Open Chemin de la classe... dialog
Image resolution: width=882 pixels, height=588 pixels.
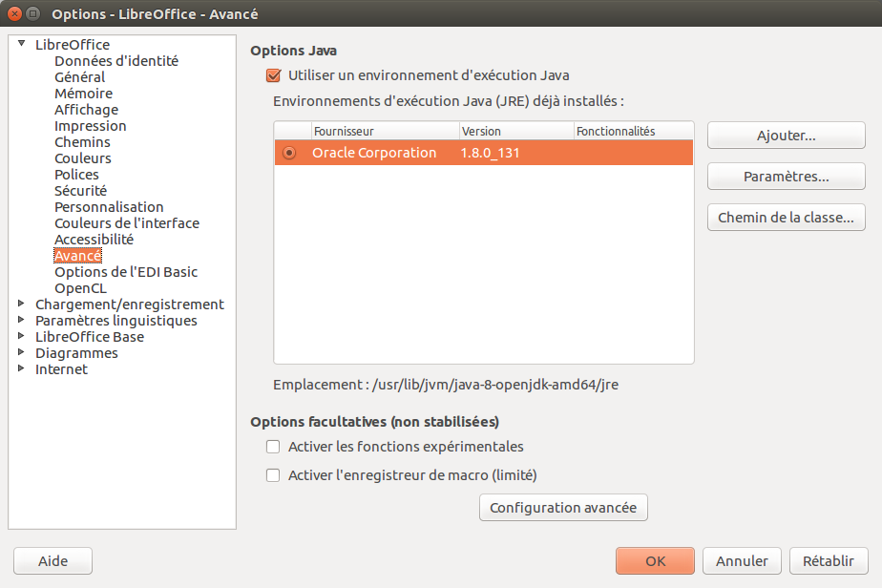tap(786, 218)
